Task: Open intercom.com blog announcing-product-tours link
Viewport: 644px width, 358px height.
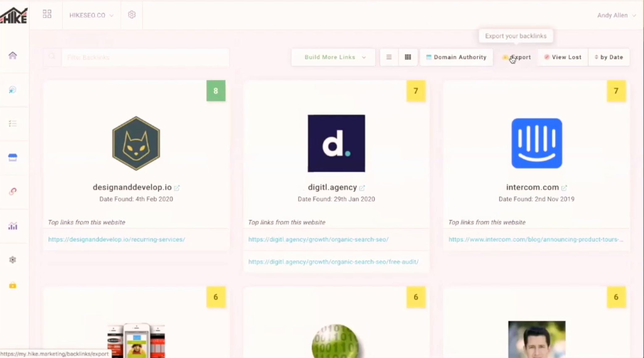Action: click(x=536, y=239)
